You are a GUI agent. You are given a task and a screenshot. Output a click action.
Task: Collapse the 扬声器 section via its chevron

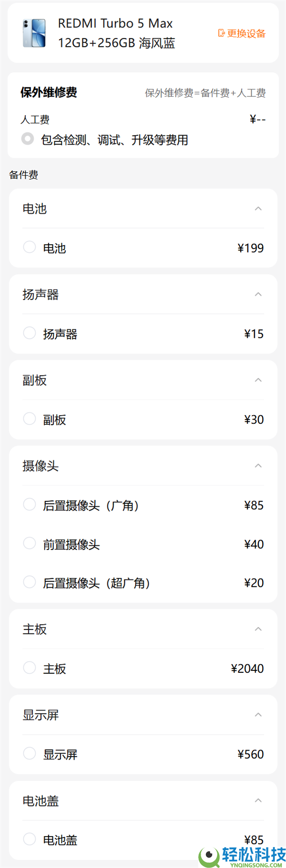pyautogui.click(x=258, y=294)
